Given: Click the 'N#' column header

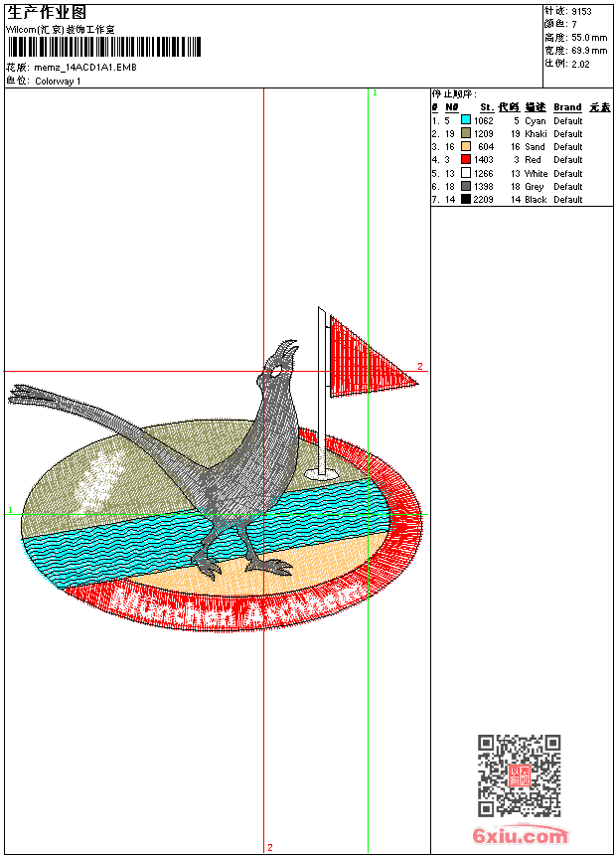Looking at the screenshot, I should pos(451,107).
